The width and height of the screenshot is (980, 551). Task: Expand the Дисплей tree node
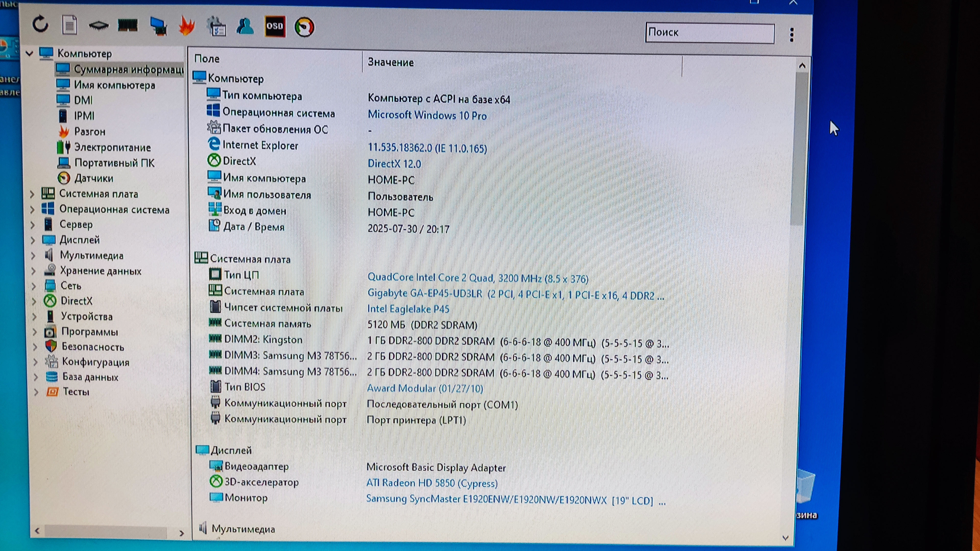[33, 240]
